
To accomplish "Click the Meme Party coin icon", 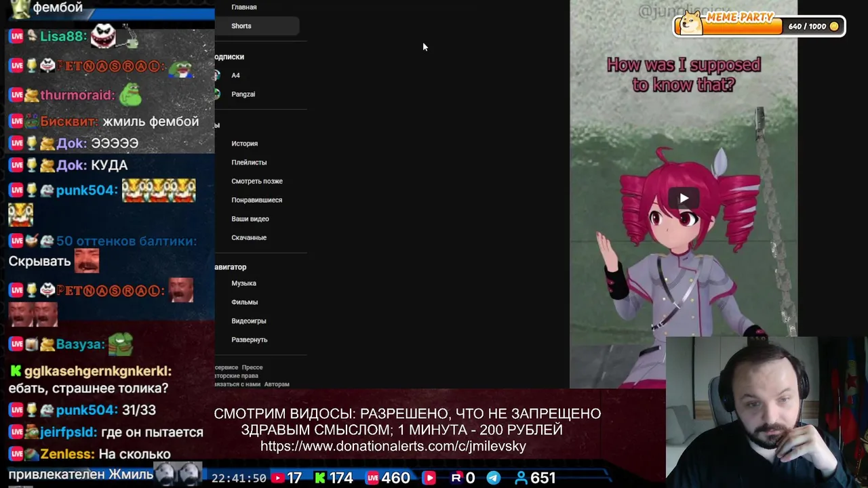I will [x=834, y=26].
